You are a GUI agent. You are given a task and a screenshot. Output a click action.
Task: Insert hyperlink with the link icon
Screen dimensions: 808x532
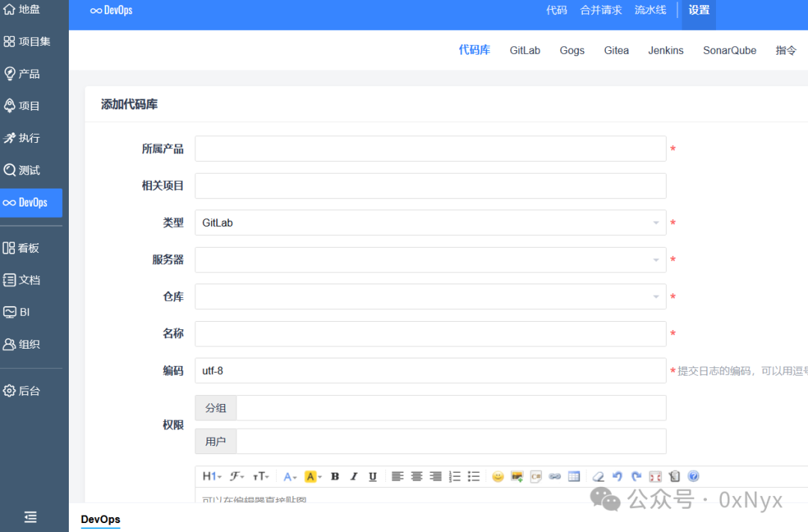(x=555, y=477)
